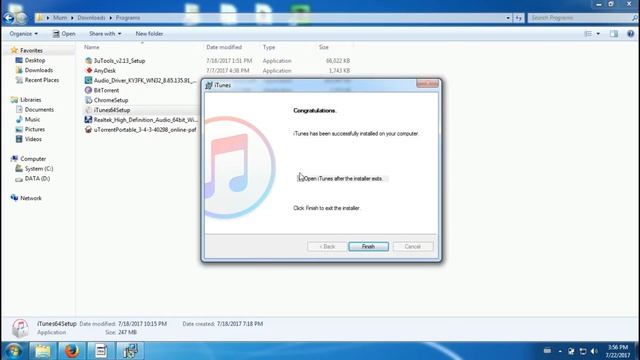Open the Share with dropdown
Image resolution: width=640 pixels, height=360 pixels.
[x=105, y=34]
